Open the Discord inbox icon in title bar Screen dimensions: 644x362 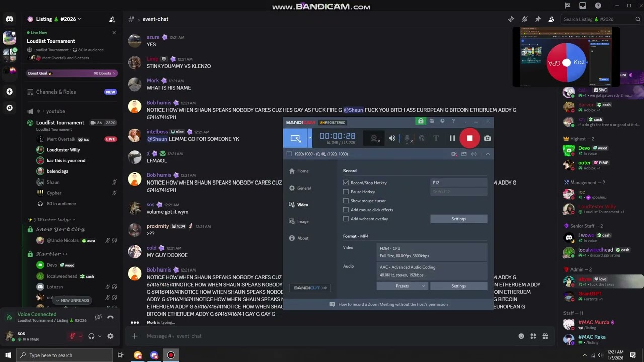click(583, 6)
